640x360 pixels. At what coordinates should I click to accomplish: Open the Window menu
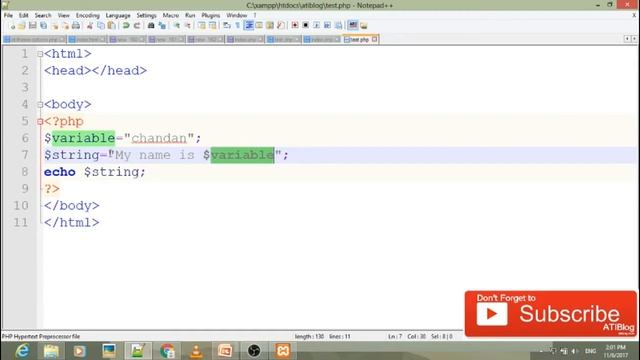237,16
